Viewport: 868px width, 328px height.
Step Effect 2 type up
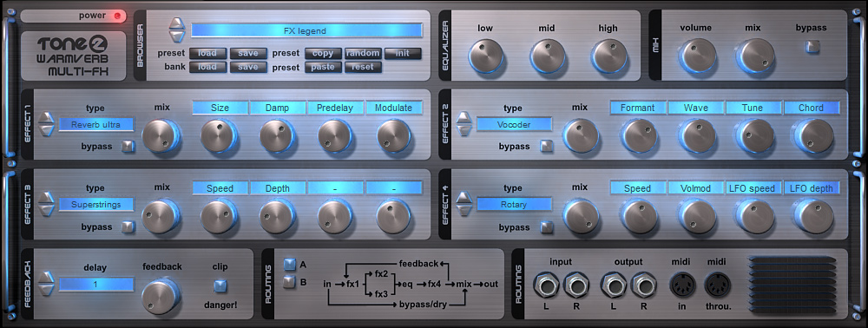(464, 118)
